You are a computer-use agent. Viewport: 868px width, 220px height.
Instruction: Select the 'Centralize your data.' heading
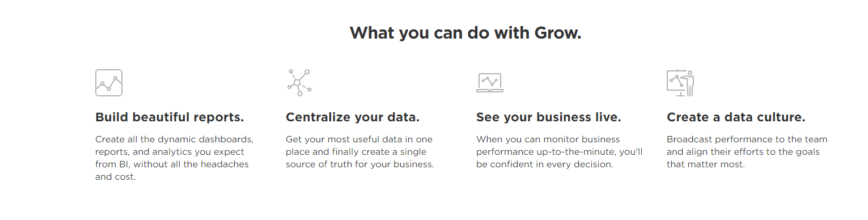353,117
